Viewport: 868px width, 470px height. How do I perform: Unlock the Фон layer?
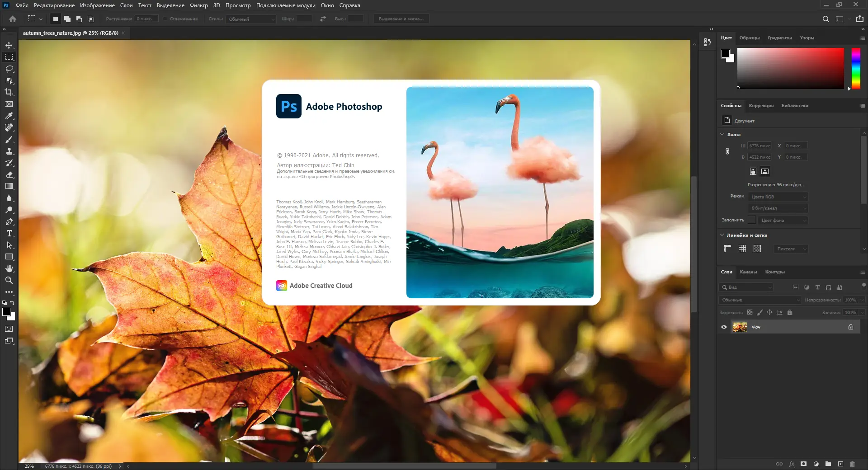pyautogui.click(x=851, y=327)
